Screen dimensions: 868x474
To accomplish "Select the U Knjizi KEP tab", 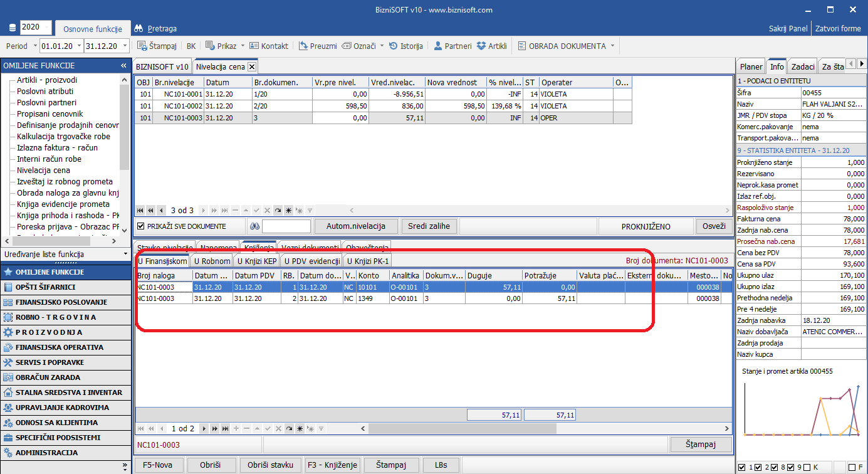I will coord(257,261).
